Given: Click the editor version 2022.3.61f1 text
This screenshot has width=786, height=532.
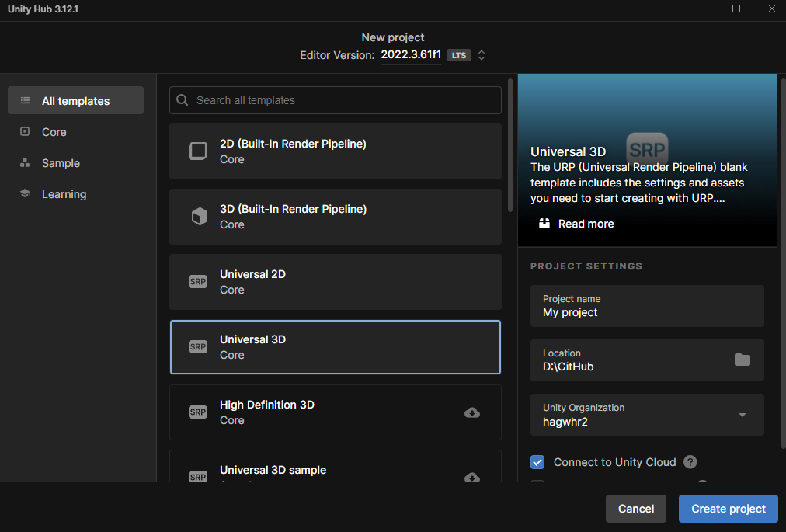Looking at the screenshot, I should (411, 54).
